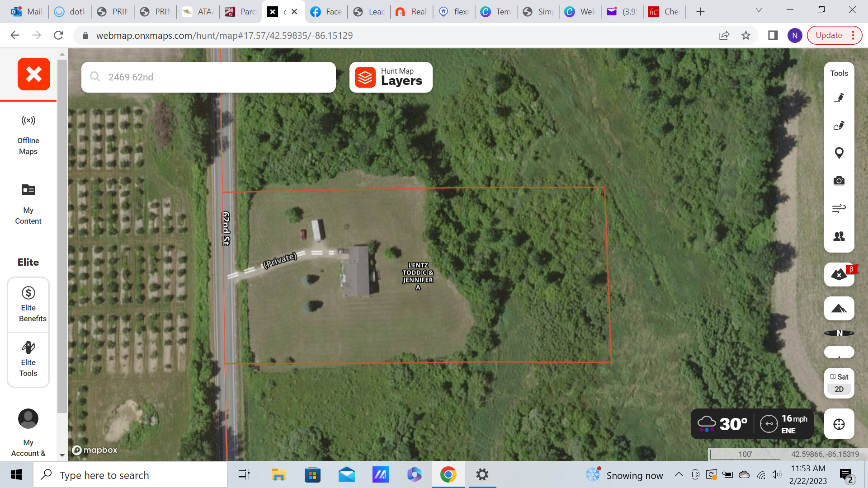
Task: Select the shape area drawing tool
Action: (839, 126)
